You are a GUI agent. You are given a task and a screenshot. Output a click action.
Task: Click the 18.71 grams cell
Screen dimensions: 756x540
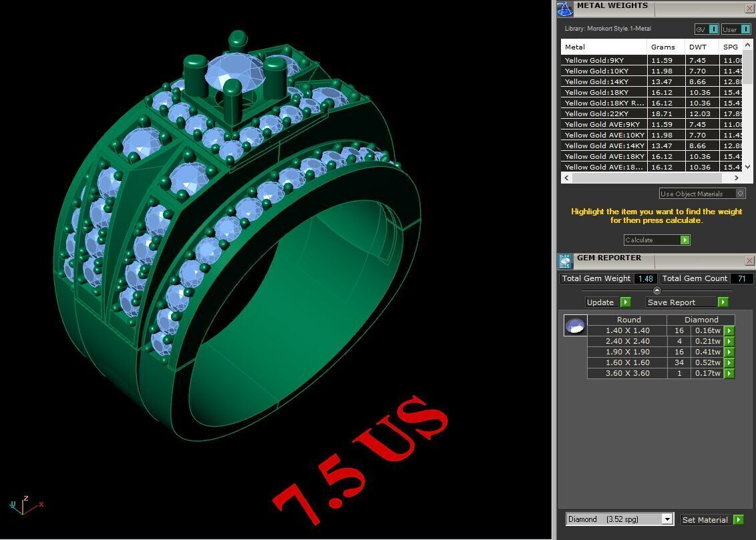666,113
